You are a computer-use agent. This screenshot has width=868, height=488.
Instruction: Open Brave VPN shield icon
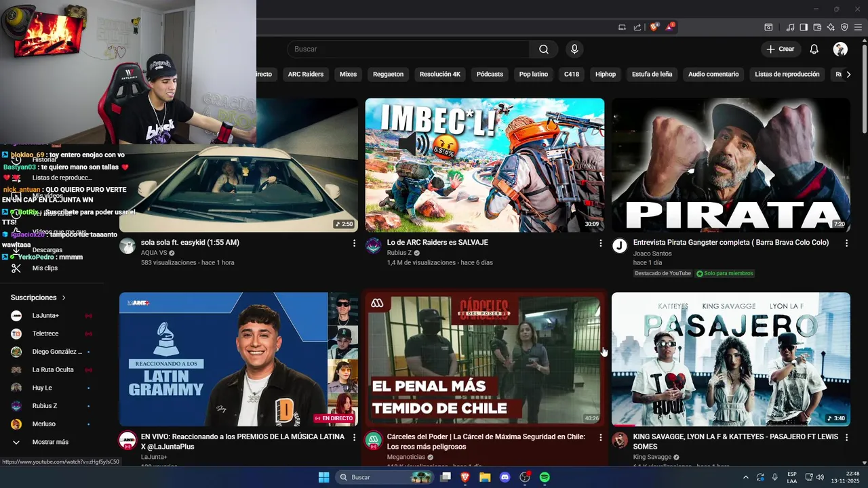pyautogui.click(x=844, y=27)
